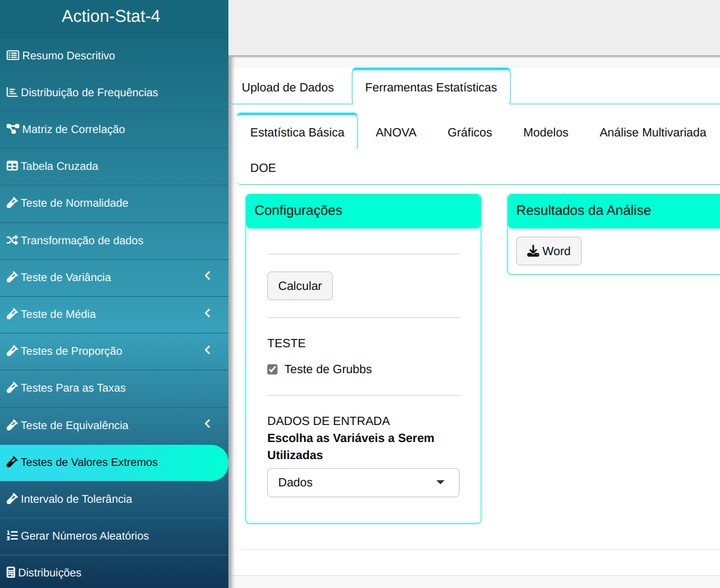Click the Resumo Descritivo list icon
The image size is (720, 588).
[12, 56]
